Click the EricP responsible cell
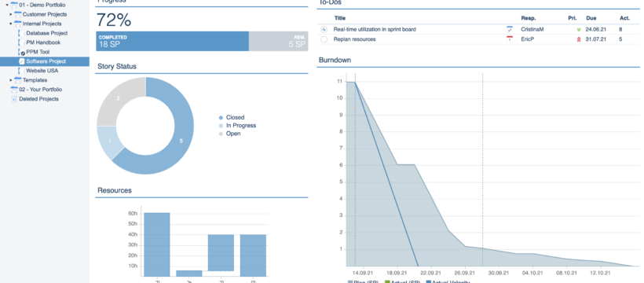644x283 pixels. click(x=527, y=39)
